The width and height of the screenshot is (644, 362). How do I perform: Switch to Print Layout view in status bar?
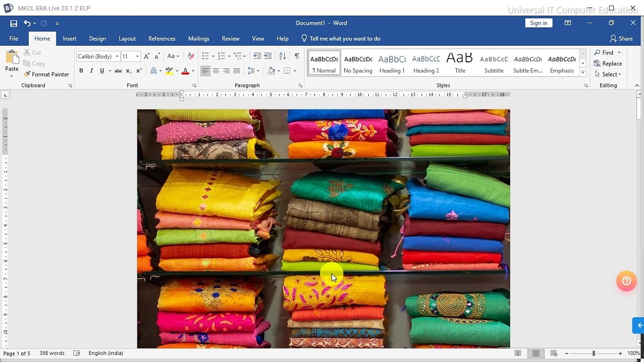click(x=536, y=353)
